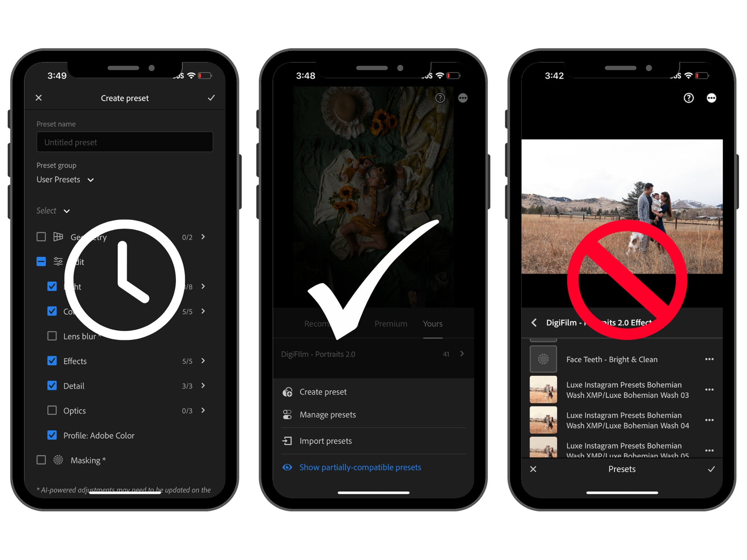Toggle the Effects checkbox on
This screenshot has height=560, width=747.
coord(52,361)
